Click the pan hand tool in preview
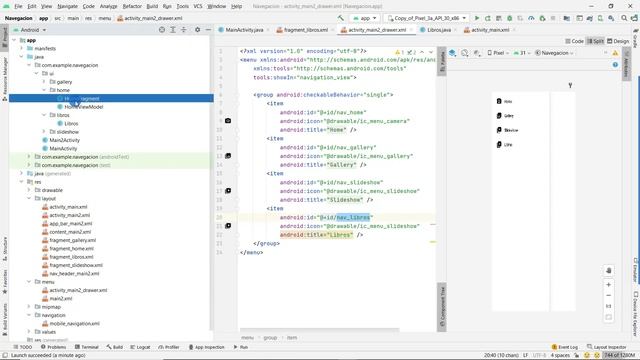Viewport: 640px width, 360px height. pos(609,271)
